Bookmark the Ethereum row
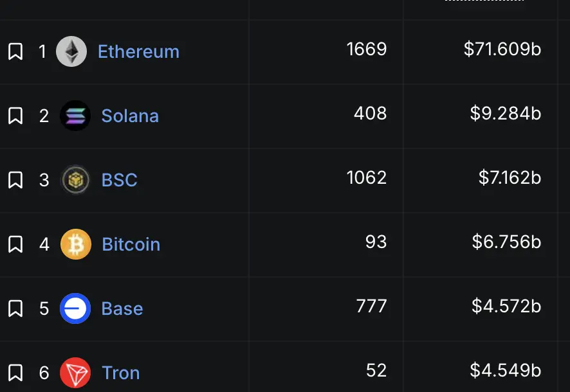570x392 pixels. (x=15, y=51)
